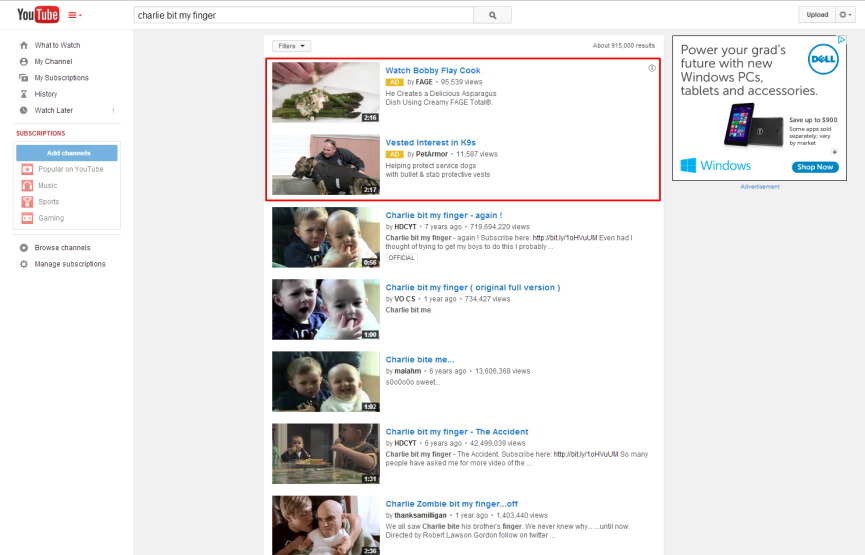The width and height of the screenshot is (865, 555).
Task: Click the AdChoices icon on Dell ad
Action: click(x=841, y=40)
